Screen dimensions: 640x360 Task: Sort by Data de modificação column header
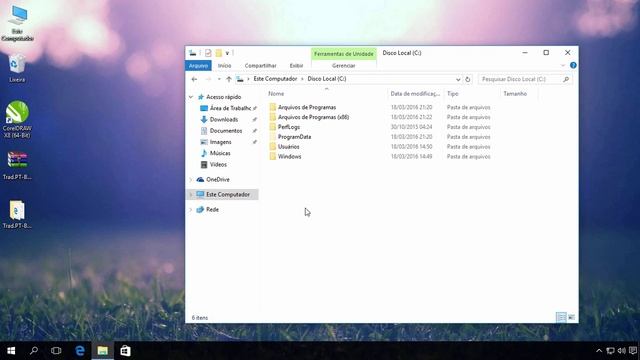point(415,94)
